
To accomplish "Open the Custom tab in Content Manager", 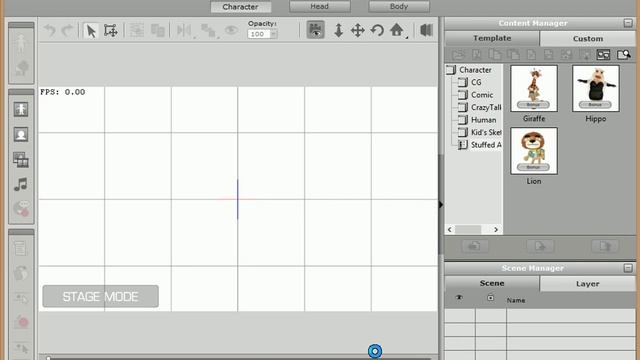I will [x=588, y=38].
